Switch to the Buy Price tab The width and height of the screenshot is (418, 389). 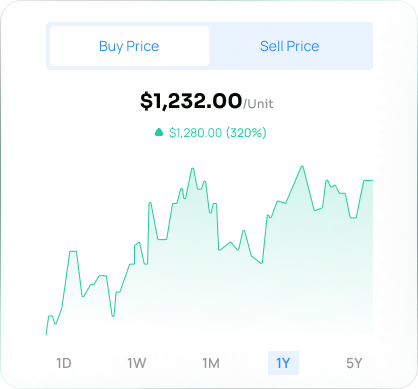(129, 46)
